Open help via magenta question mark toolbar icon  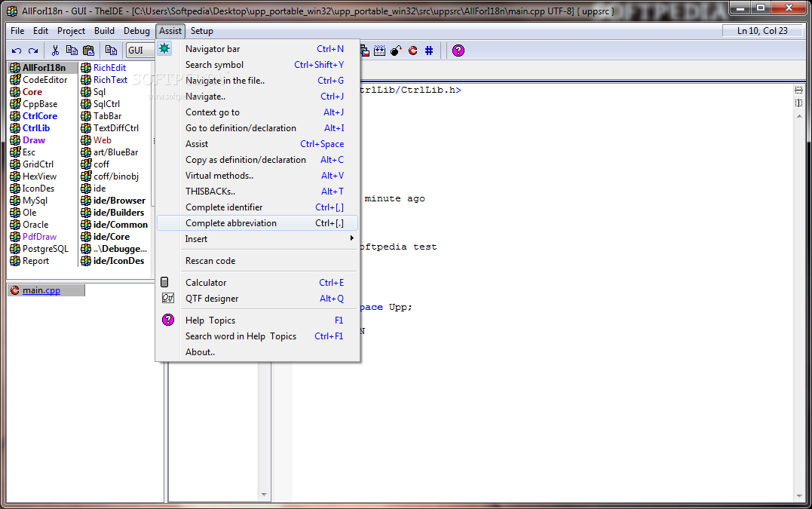pos(458,51)
